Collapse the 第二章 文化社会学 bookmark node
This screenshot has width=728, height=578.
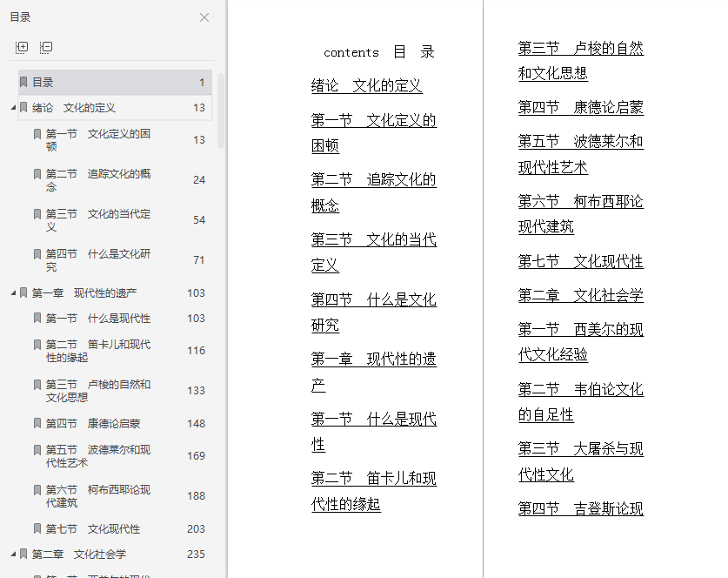click(x=13, y=554)
